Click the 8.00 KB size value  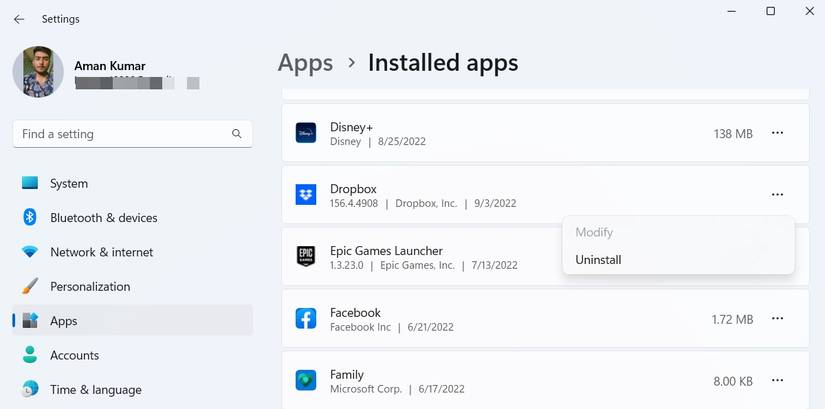click(x=733, y=381)
